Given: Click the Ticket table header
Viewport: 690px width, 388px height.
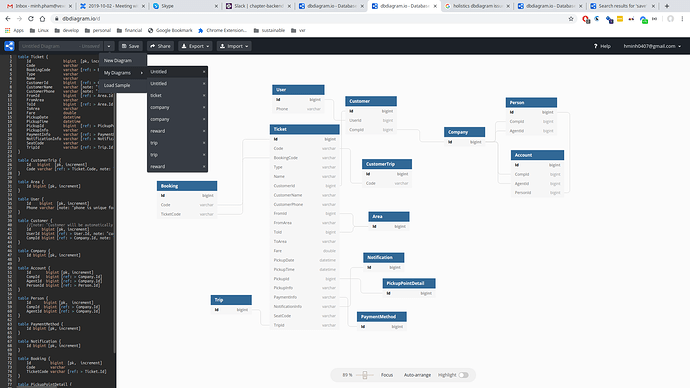Looking at the screenshot, I should click(x=305, y=129).
